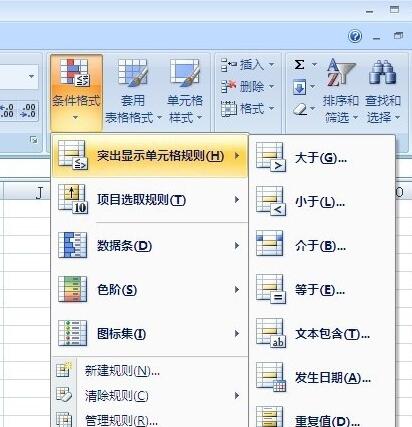Click the Fill down arrow icon

(299, 87)
